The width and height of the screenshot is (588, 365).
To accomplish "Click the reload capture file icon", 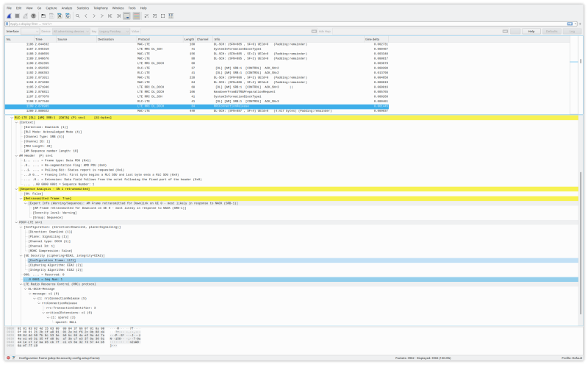I will [x=68, y=15].
